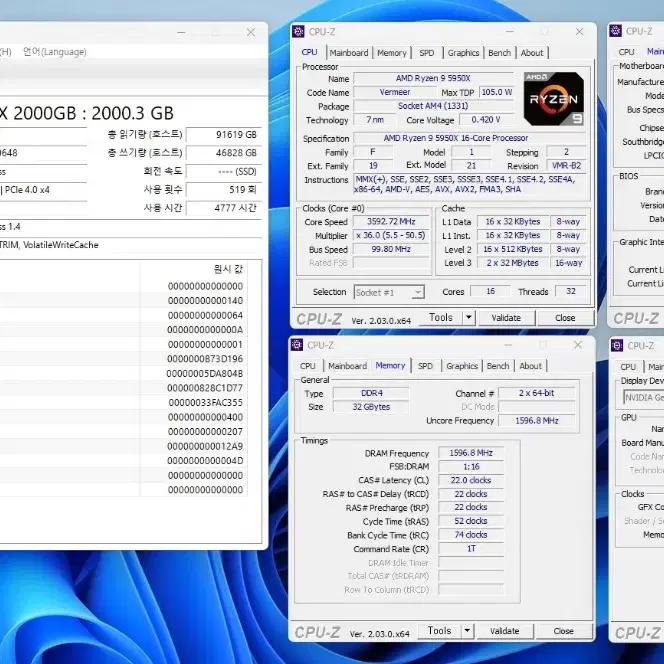The image size is (664, 664).
Task: Switch to Graphics tab in Memory CPU-Z window
Action: click(462, 366)
